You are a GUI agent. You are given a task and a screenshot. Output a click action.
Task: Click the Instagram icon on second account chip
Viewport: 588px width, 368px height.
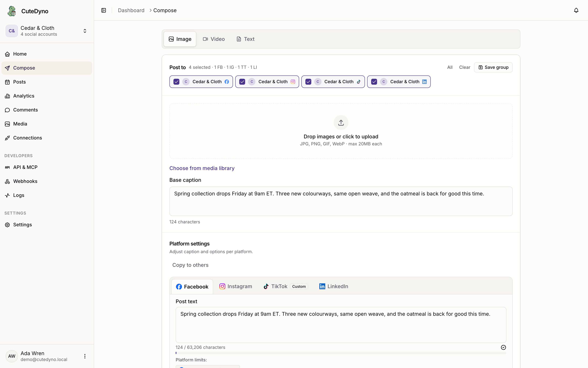click(293, 82)
